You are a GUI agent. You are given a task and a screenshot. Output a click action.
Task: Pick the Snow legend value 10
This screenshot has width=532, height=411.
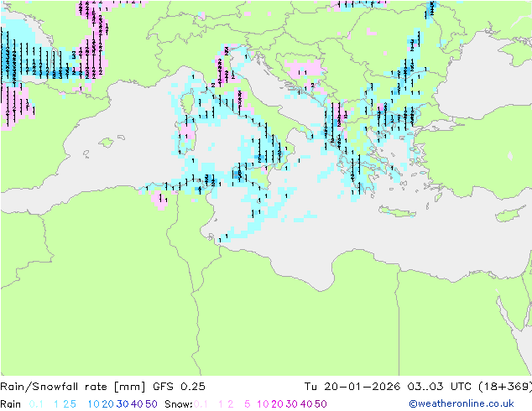pos(263,404)
